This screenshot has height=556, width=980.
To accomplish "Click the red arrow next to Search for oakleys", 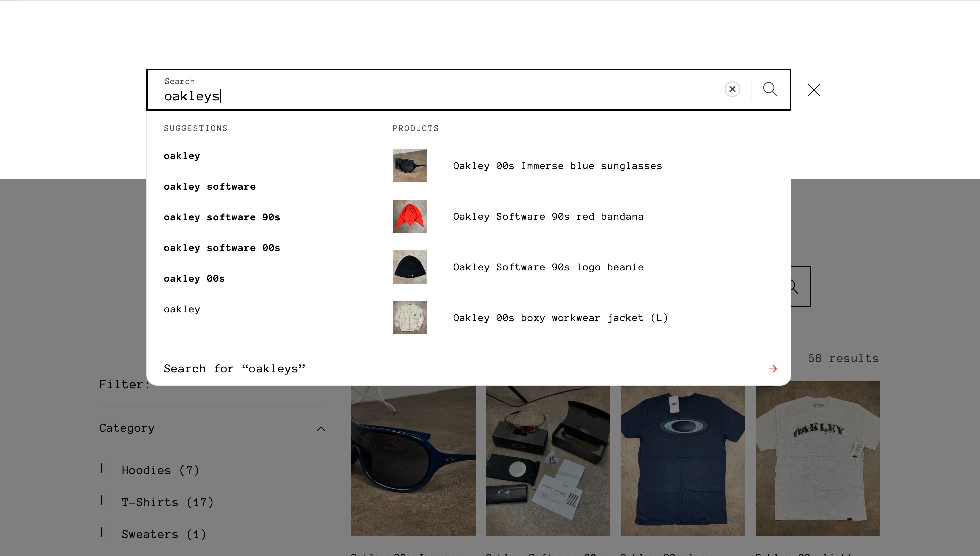I will tap(772, 369).
